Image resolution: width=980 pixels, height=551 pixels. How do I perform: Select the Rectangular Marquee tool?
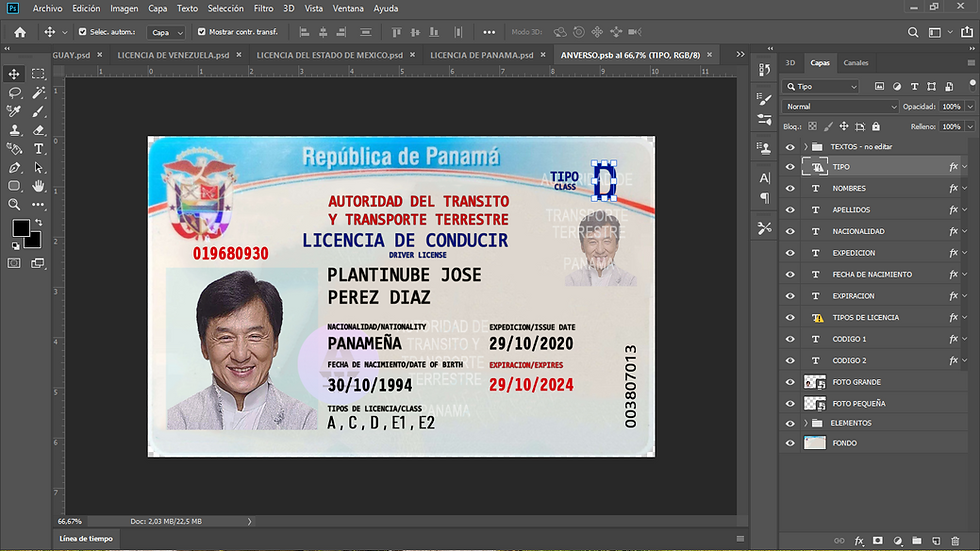(38, 74)
